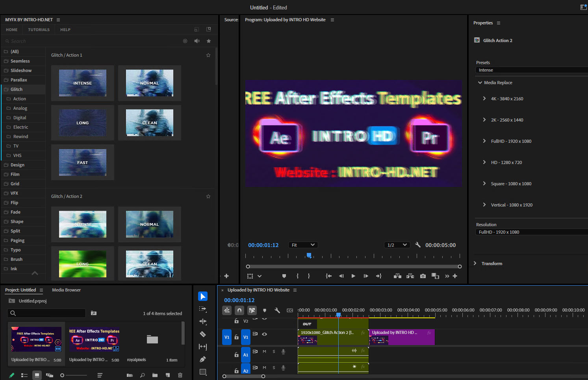This screenshot has width=588, height=380.
Task: Open MYFX BY INTRO-HD.NET panel menu
Action: (x=58, y=20)
